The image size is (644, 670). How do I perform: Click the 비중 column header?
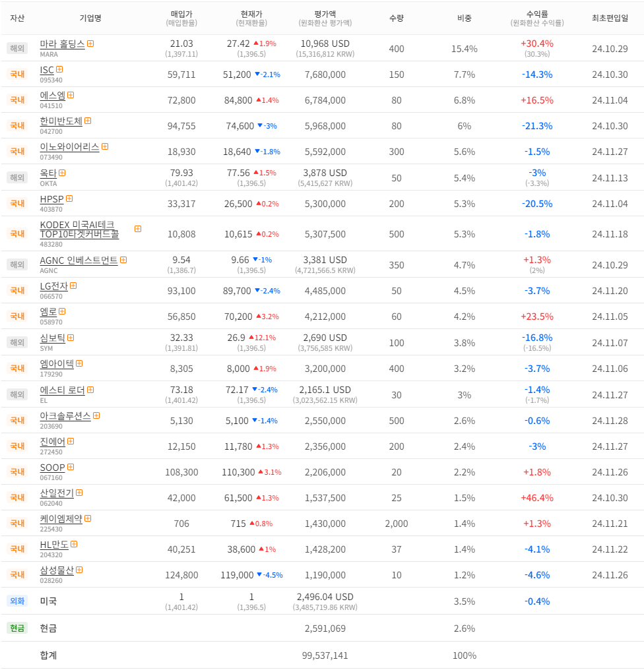click(x=465, y=18)
